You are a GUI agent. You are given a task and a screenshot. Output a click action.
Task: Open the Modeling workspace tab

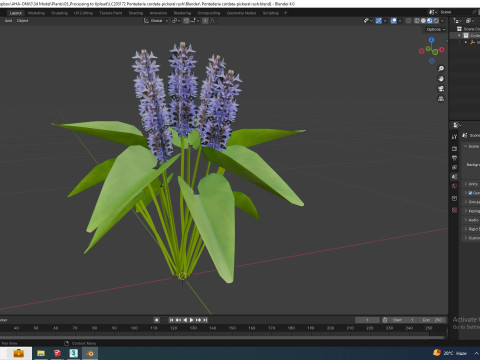(x=36, y=13)
